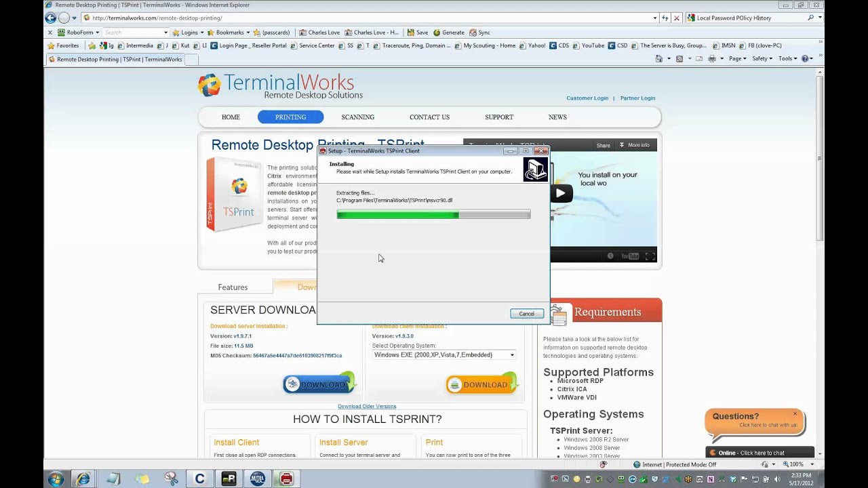Screen dimensions: 868x488
Task: Go to the HOME navigation tab
Action: click(231, 117)
